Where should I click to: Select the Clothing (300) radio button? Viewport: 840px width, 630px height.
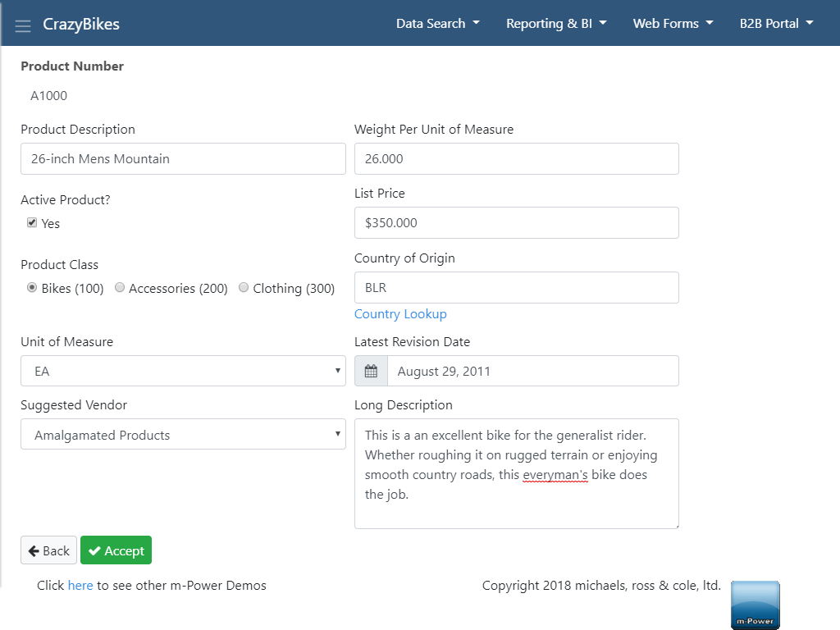coord(244,288)
